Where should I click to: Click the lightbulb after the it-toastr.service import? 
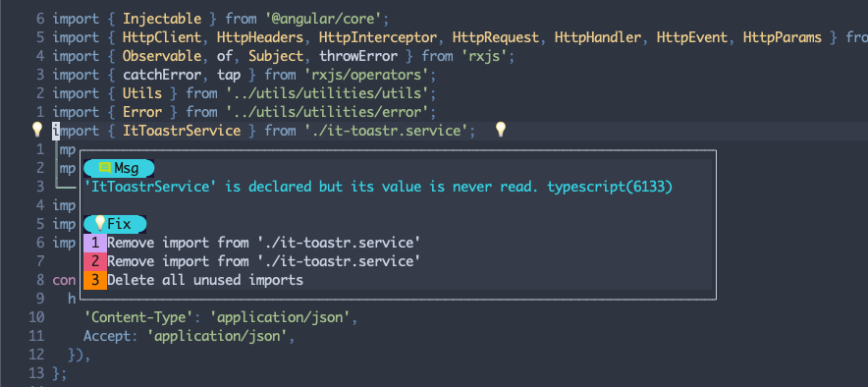pyautogui.click(x=501, y=130)
